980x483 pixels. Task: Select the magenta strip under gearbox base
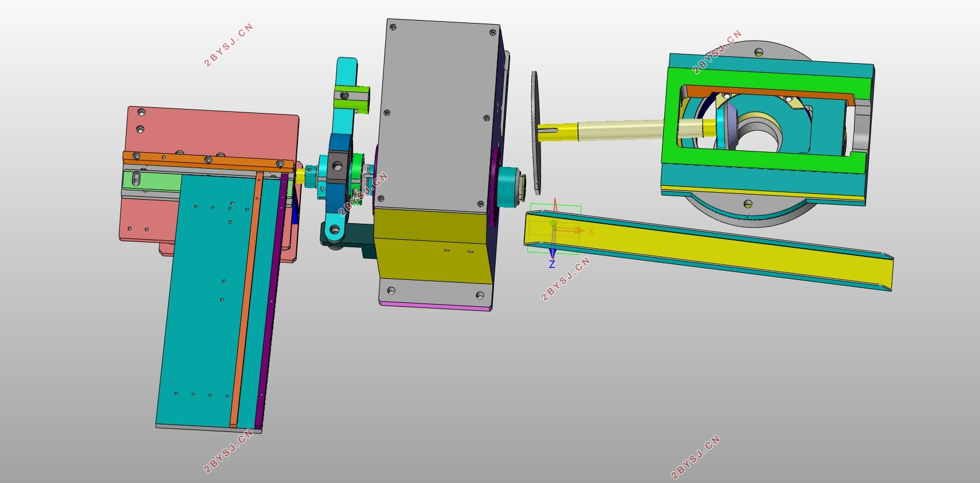[436, 306]
